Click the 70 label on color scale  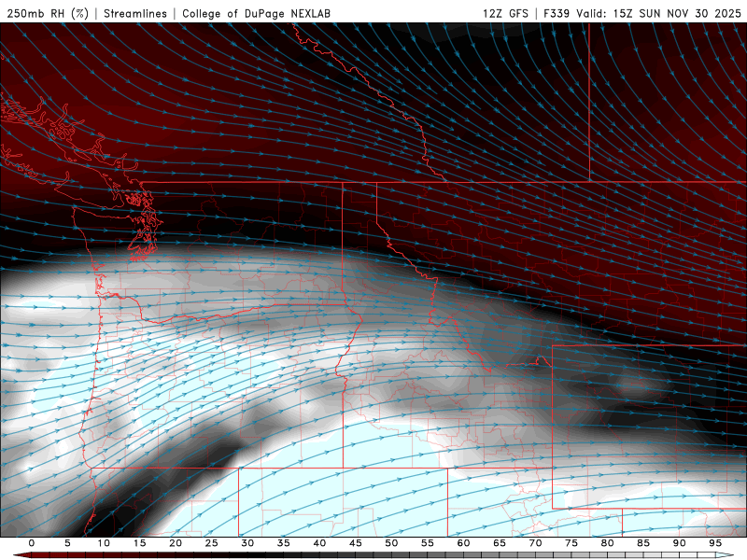tap(535, 543)
